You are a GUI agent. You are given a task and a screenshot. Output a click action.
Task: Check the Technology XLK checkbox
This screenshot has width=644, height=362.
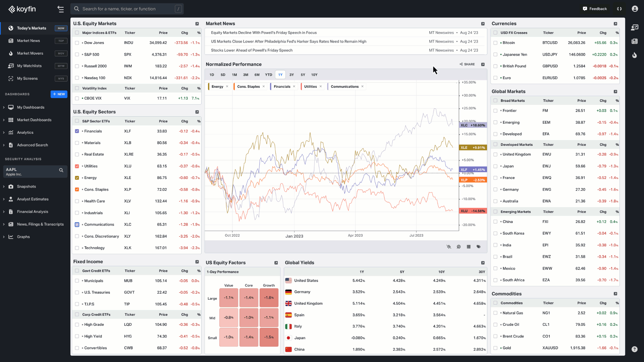[77, 248]
